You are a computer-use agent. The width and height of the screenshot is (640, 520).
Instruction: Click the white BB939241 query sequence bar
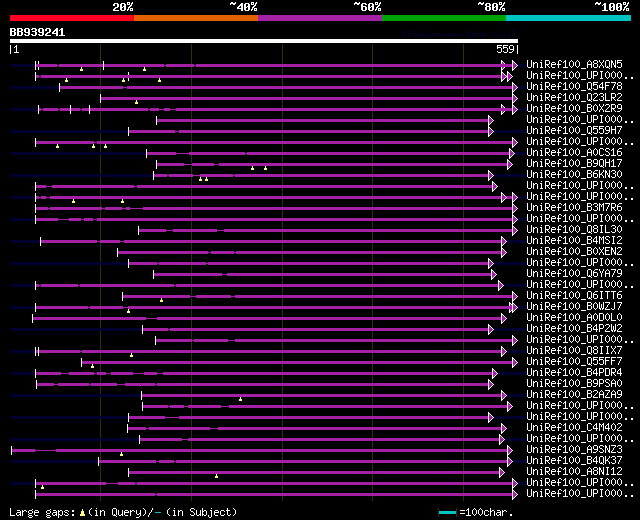pos(264,41)
